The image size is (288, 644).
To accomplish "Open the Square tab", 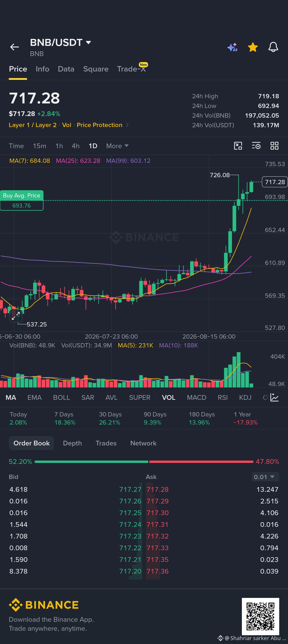I will 96,69.
